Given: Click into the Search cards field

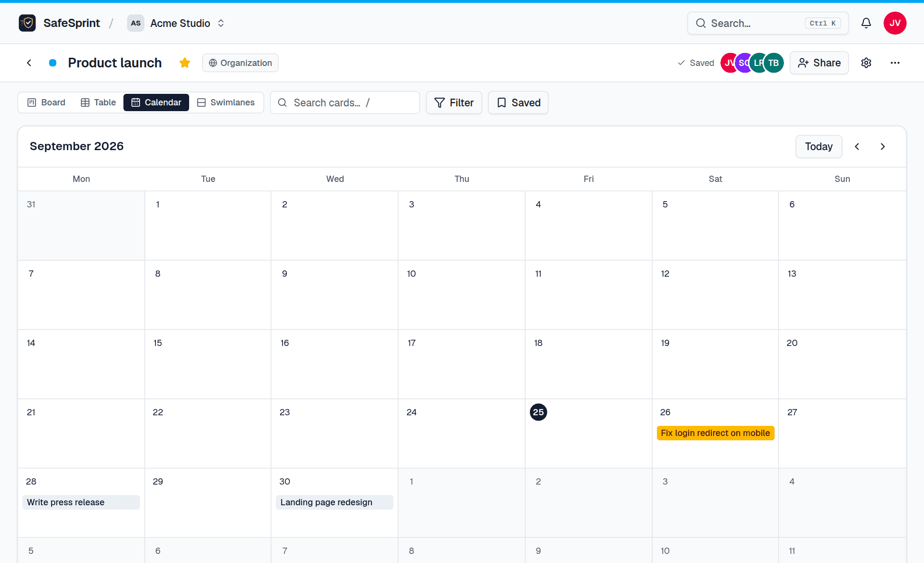Looking at the screenshot, I should coord(345,102).
